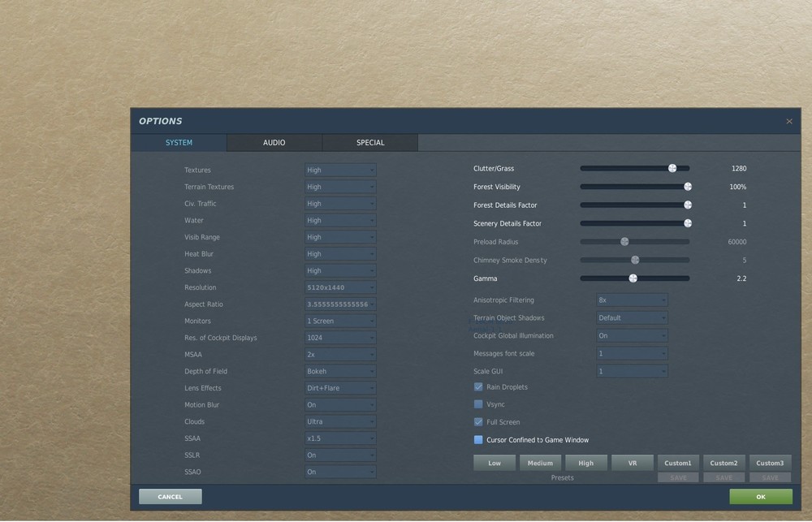Select the Custom2 preset
Viewport: 812px width, 522px height.
(723, 462)
